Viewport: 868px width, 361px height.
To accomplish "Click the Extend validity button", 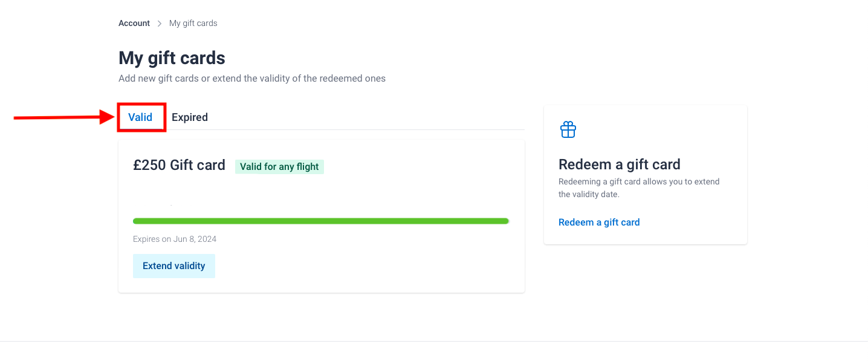I will pos(174,266).
